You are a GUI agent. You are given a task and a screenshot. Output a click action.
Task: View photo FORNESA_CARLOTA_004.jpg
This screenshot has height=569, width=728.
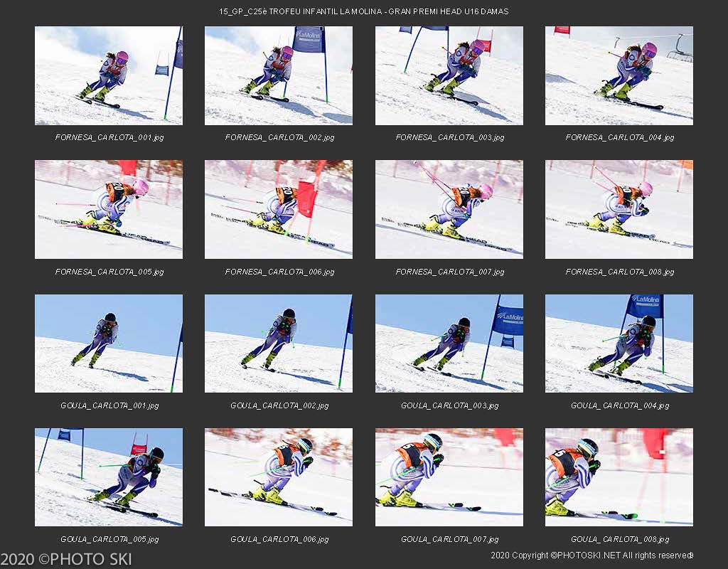[x=619, y=75]
